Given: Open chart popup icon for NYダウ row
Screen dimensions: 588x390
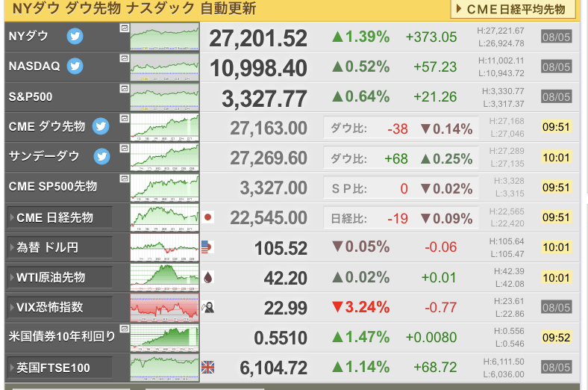Looking at the screenshot, I should (125, 28).
